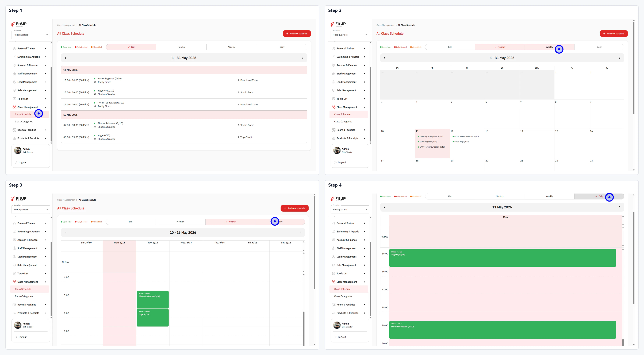Image resolution: width=644 pixels, height=355 pixels.
Task: Expand Lead Management arrow in Step 1
Action: pos(45,82)
